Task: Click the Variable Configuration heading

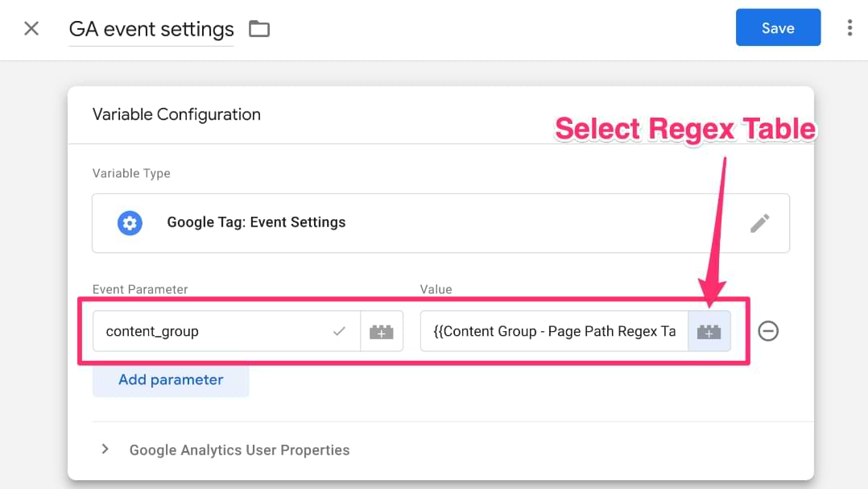Action: [x=176, y=114]
